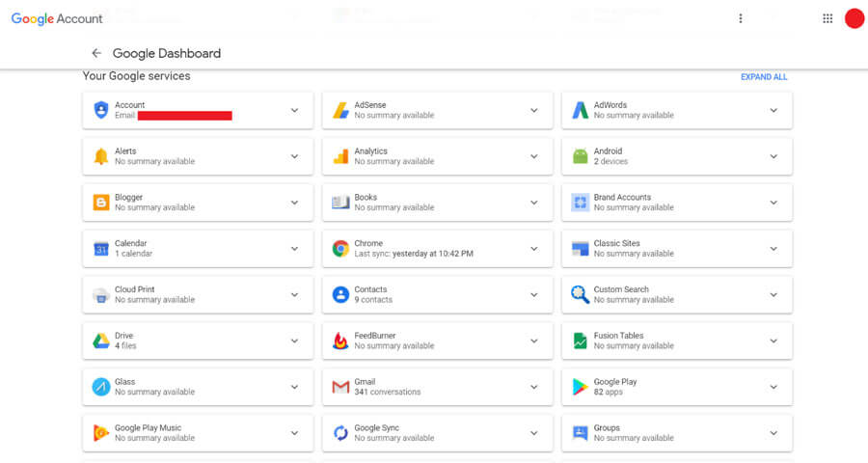868x463 pixels.
Task: Click the Classic Sites icon
Action: 581,249
